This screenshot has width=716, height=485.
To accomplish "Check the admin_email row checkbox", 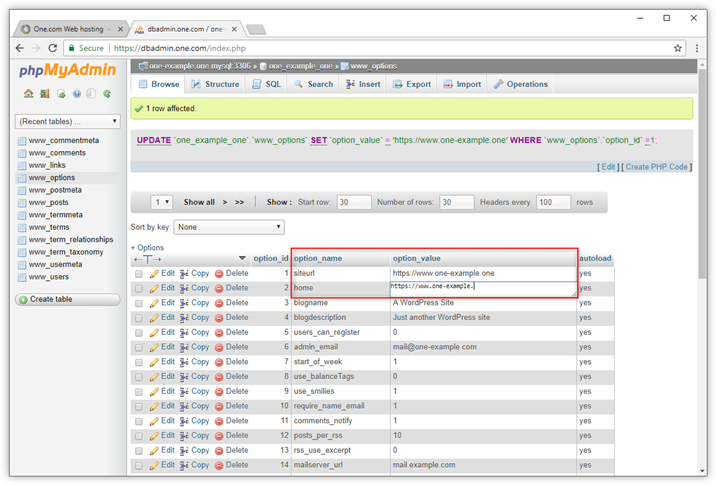I will point(139,348).
